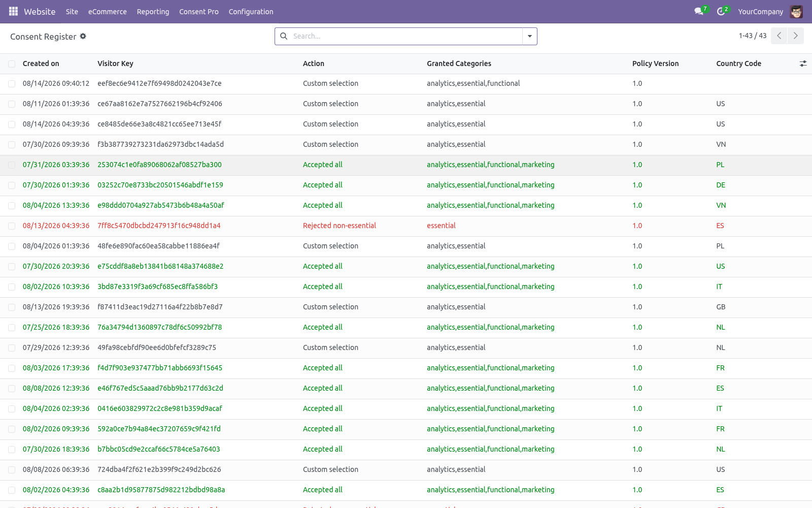Go to previous page of records

(779, 36)
